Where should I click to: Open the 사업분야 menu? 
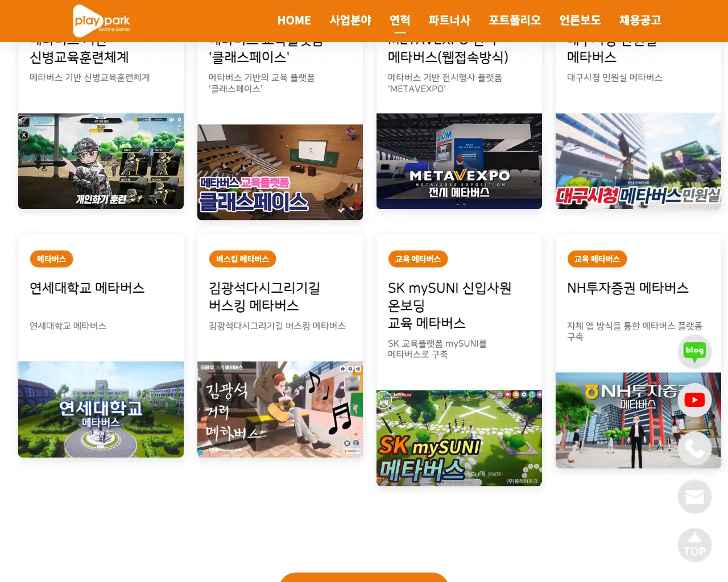pos(350,20)
